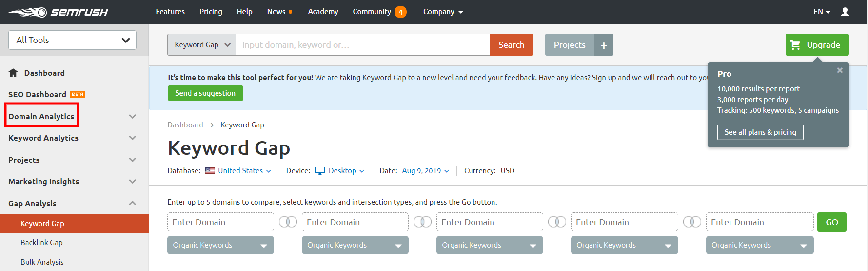Click See all plans & pricing
The width and height of the screenshot is (868, 271).
click(760, 132)
